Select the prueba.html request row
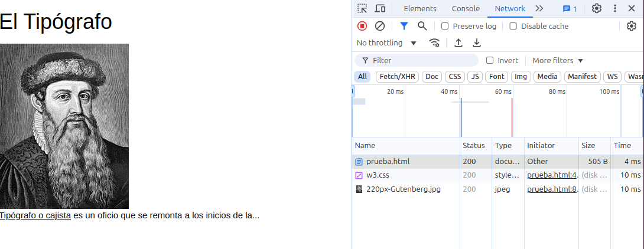 [x=498, y=162]
